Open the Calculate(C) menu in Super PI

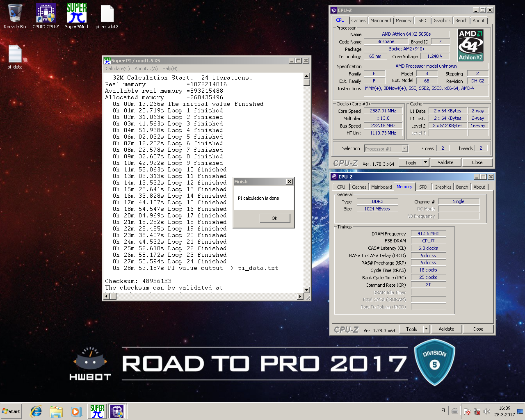tap(118, 68)
